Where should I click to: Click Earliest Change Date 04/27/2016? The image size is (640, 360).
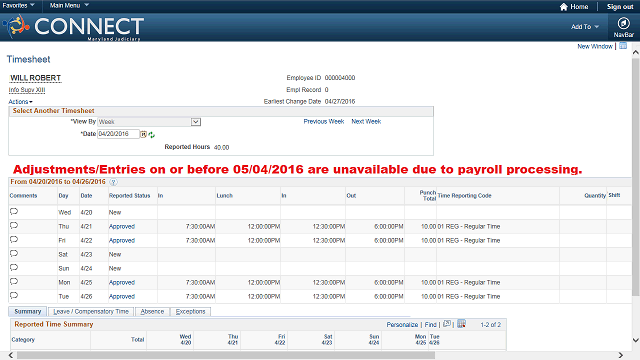pyautogui.click(x=340, y=102)
